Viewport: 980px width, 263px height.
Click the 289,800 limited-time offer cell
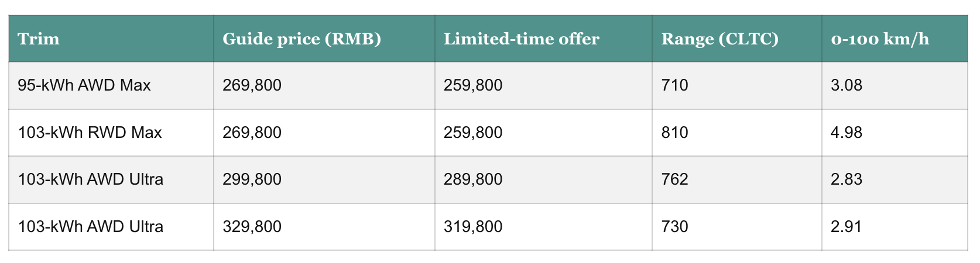coord(473,179)
